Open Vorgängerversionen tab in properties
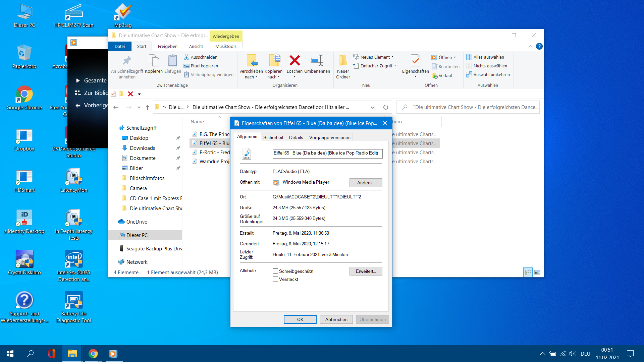644x362 pixels. (x=330, y=137)
